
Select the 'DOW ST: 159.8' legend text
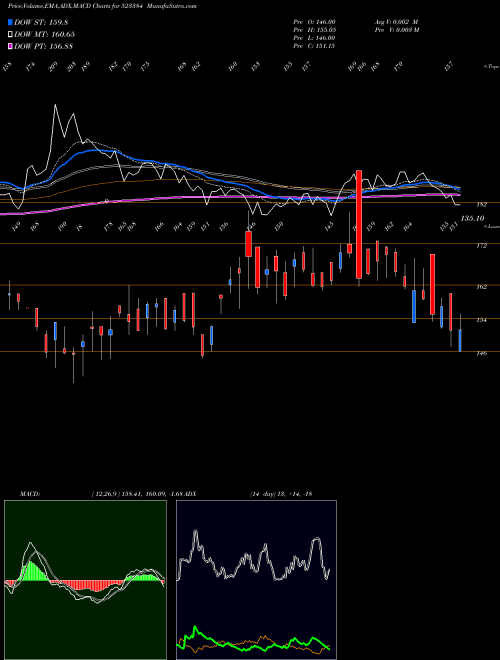pyautogui.click(x=41, y=22)
